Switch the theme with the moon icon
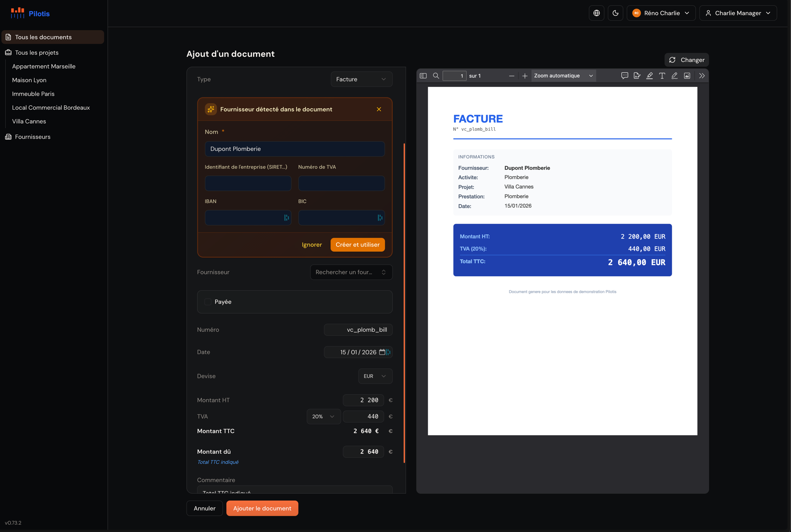Image resolution: width=791 pixels, height=532 pixels. [615, 13]
